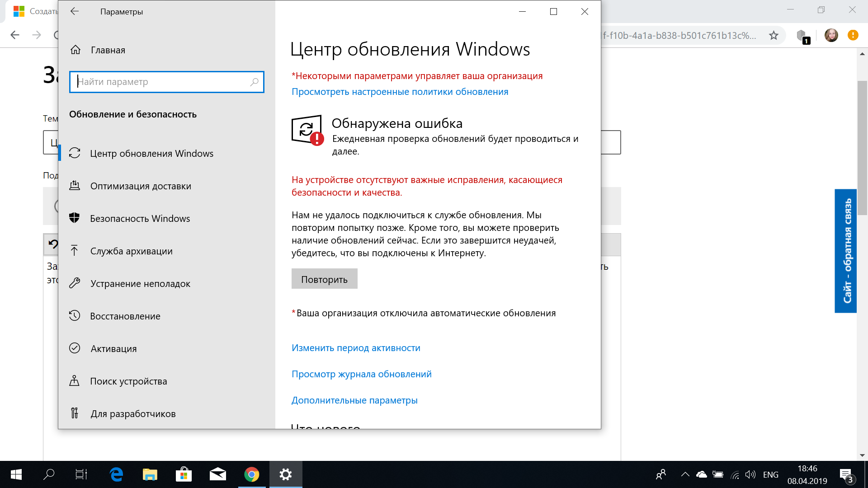The image size is (868, 488).
Task: Open Дополнительные параметры link
Action: coord(354,400)
